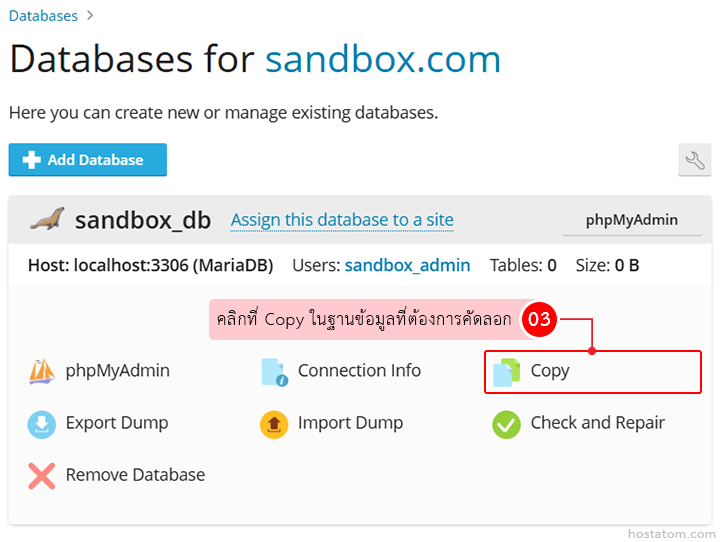This screenshot has height=542, width=720.
Task: Click the Remove Database text link
Action: click(x=135, y=475)
